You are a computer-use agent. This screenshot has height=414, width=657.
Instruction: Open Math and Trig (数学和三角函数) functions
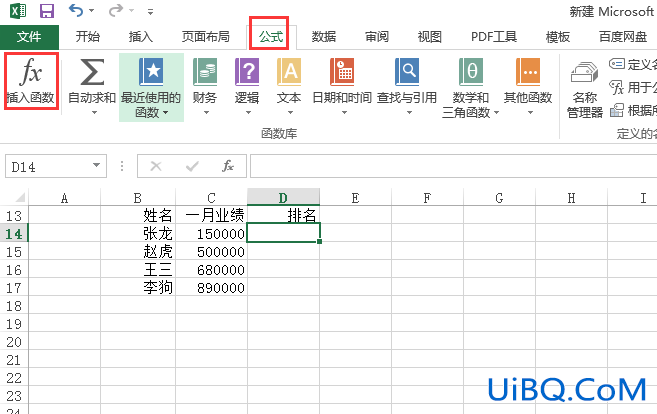coord(471,72)
